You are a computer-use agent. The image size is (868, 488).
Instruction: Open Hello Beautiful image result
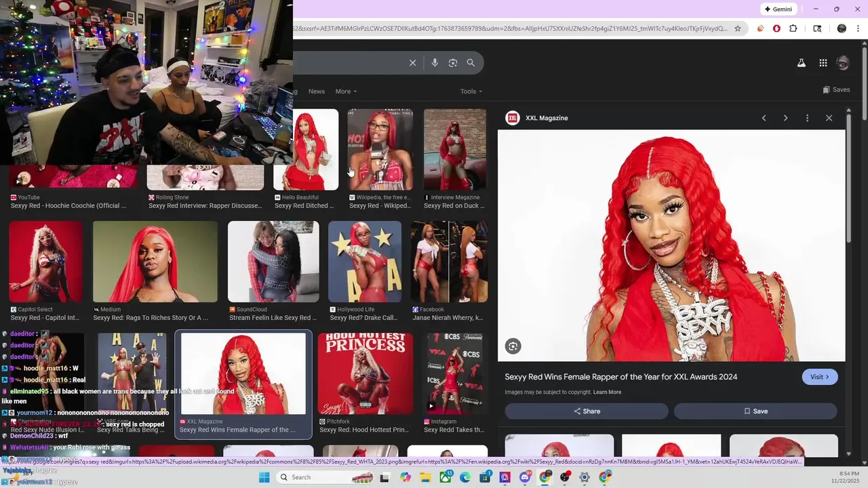pyautogui.click(x=306, y=150)
